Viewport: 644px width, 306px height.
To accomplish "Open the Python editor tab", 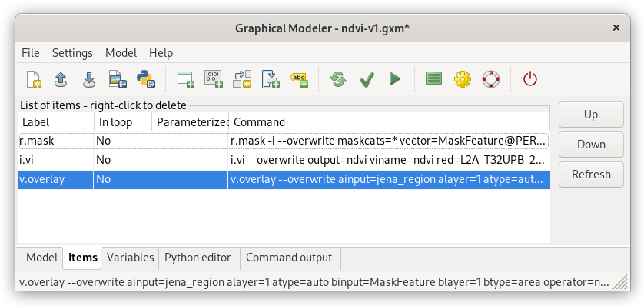I will (x=198, y=258).
